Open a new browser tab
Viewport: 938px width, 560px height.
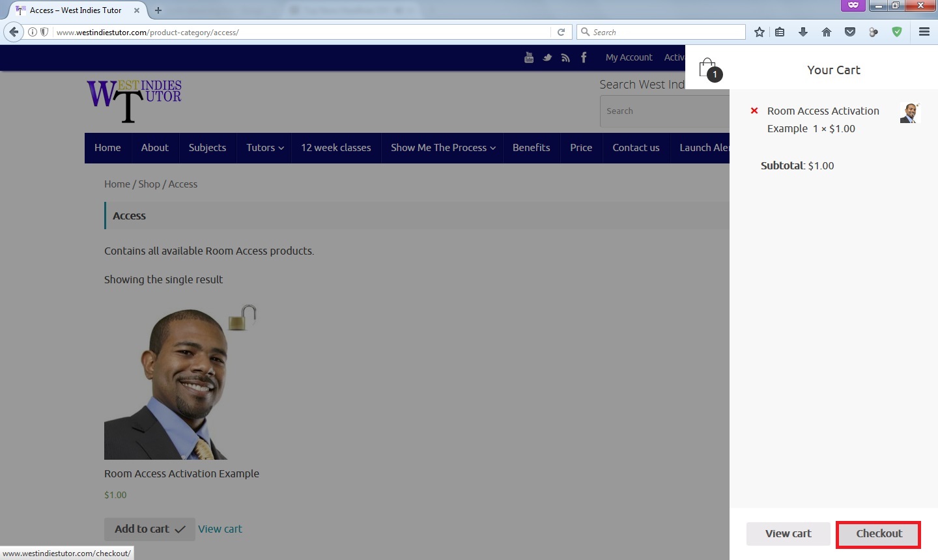coord(158,10)
